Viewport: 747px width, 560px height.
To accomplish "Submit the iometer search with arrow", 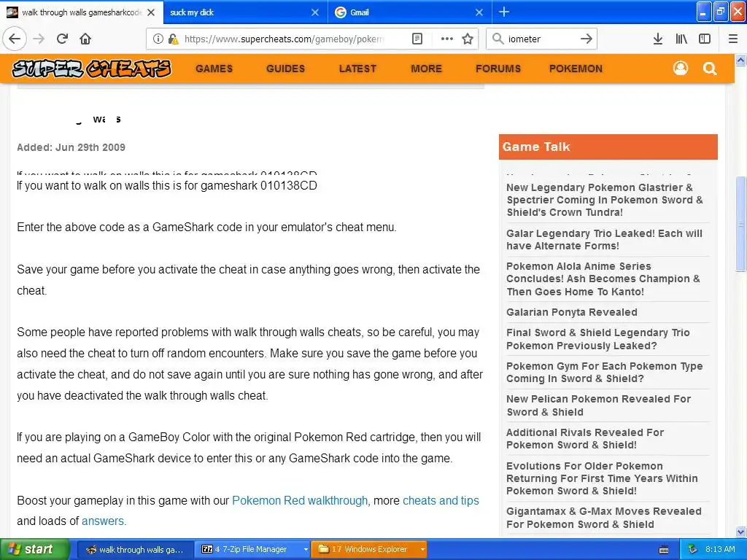I will 587,39.
